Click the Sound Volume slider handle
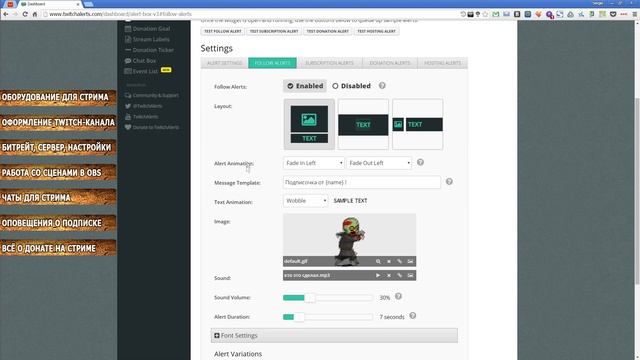Viewport: 640px width, 360px height. tap(310, 298)
